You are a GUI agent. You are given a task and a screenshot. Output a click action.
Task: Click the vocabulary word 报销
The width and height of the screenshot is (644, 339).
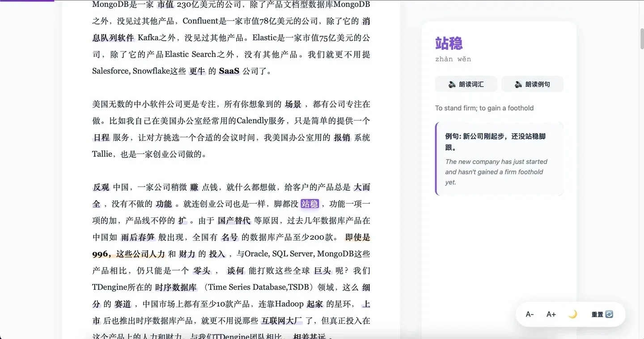coord(342,138)
